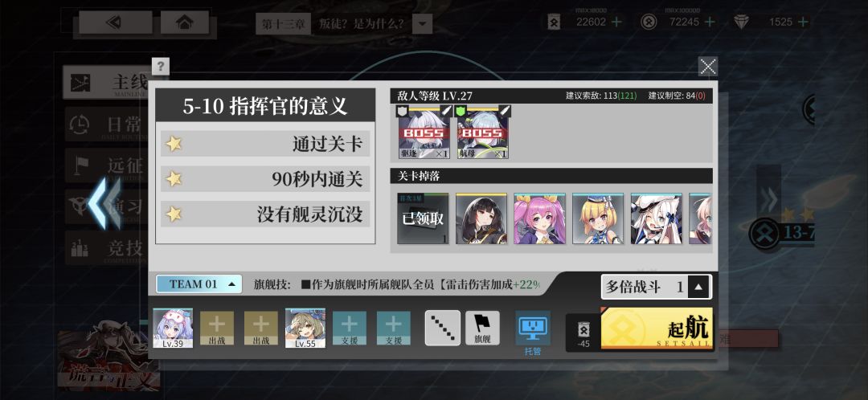Image resolution: width=868 pixels, height=400 pixels.
Task: Toggle the 托管 auto-battle monitor
Action: point(533,333)
